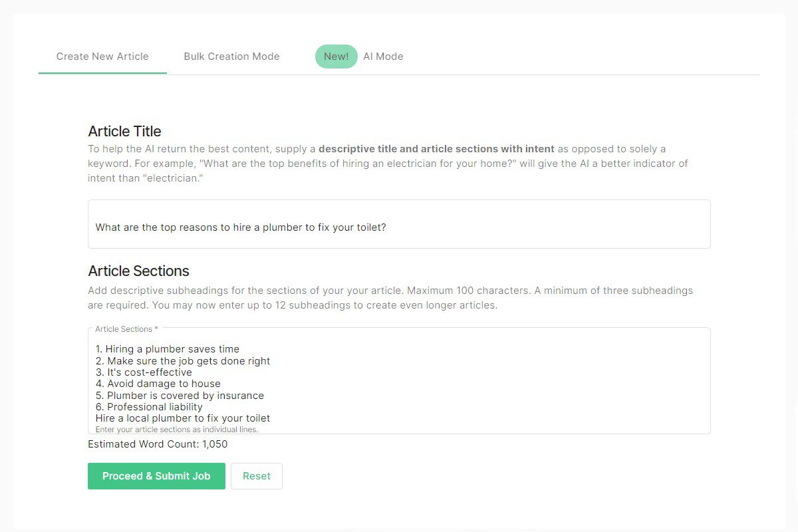This screenshot has width=798, height=532.
Task: Select 'Plumber is covered by insurance' line
Action: tap(180, 396)
